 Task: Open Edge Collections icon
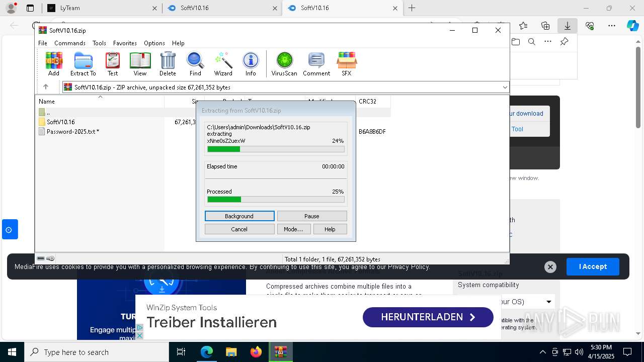(545, 26)
